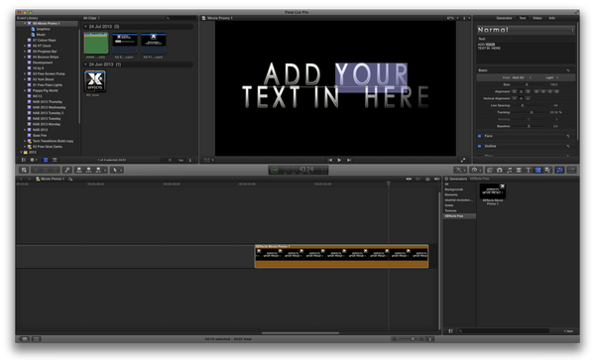595x364 pixels.
Task: Adjust the Baseline slider
Action: point(529,126)
